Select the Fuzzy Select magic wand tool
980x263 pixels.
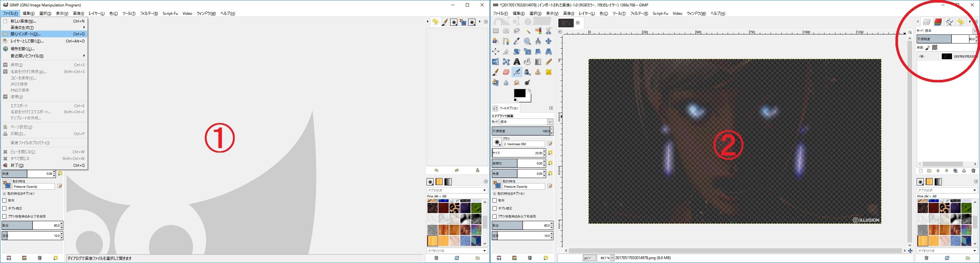[527, 31]
